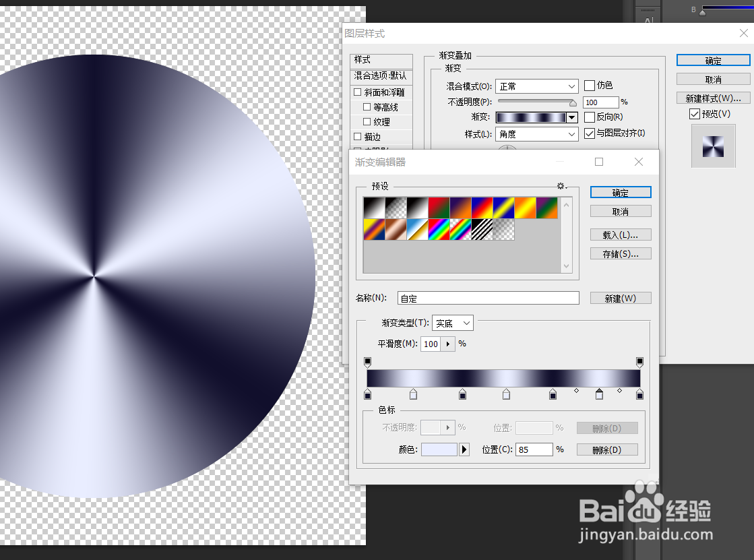Click the gradient preview bar in Layer Style

click(x=531, y=117)
